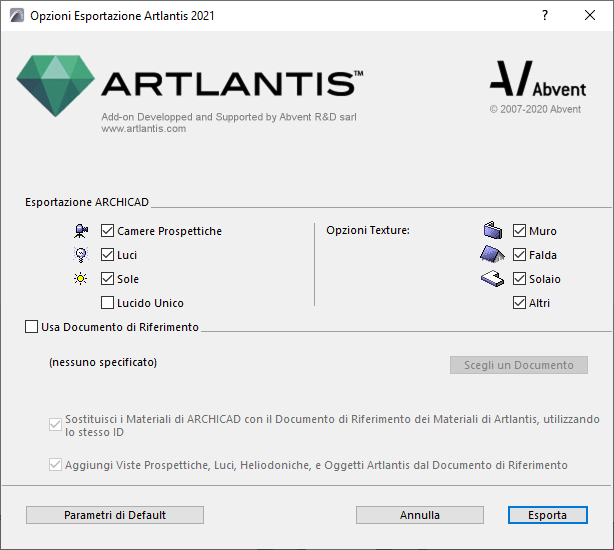This screenshot has width=614, height=550.
Task: Click the Scegli un Documento button
Action: coord(518,365)
